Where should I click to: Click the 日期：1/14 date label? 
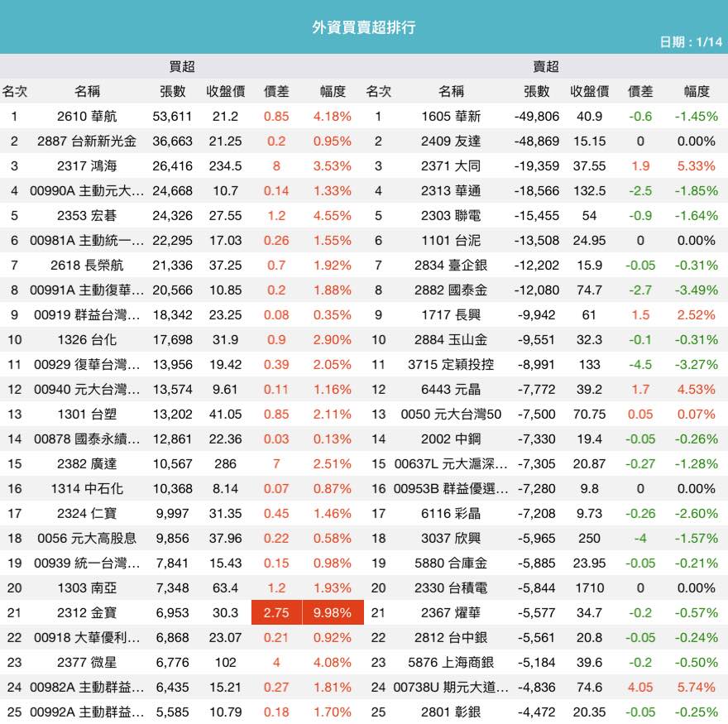pos(691,42)
